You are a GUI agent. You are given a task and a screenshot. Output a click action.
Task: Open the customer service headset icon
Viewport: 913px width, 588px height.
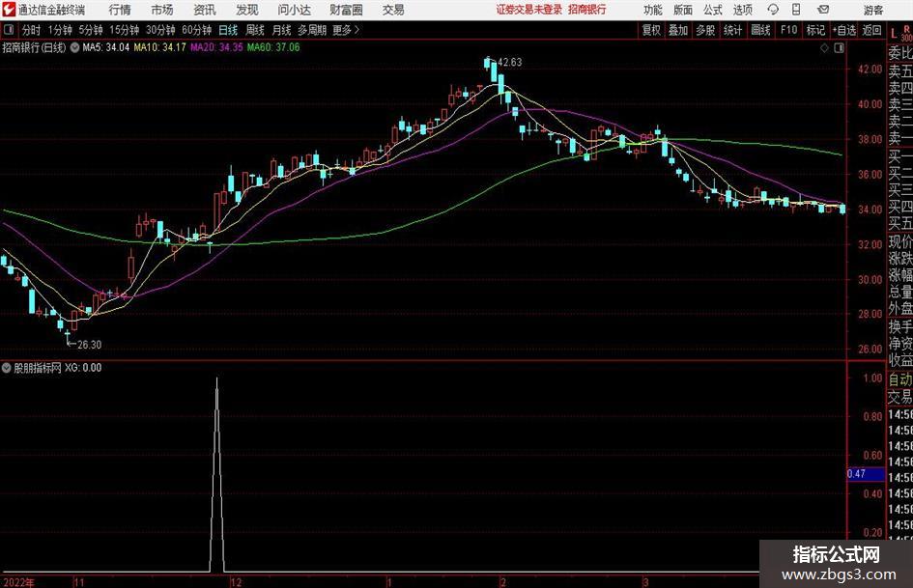click(773, 10)
